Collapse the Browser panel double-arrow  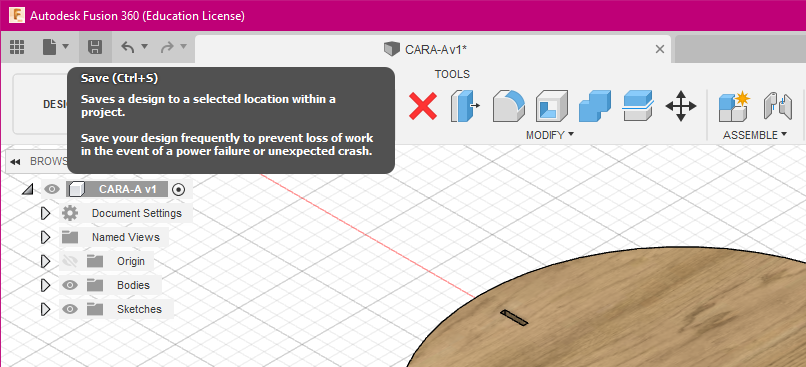pos(15,162)
